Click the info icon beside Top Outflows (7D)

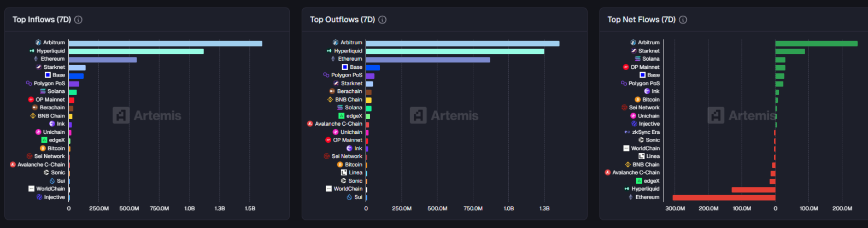(x=383, y=20)
